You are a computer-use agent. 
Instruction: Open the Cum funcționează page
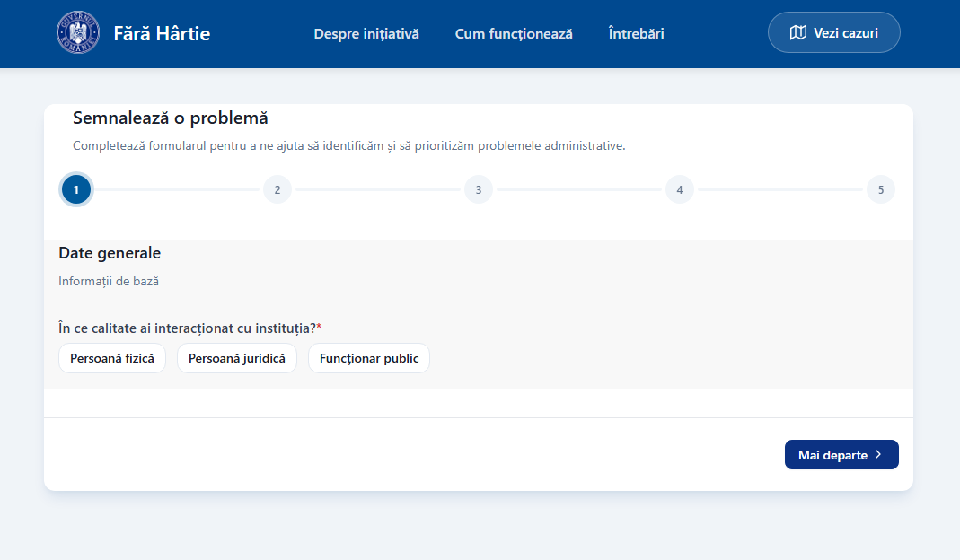(x=514, y=33)
